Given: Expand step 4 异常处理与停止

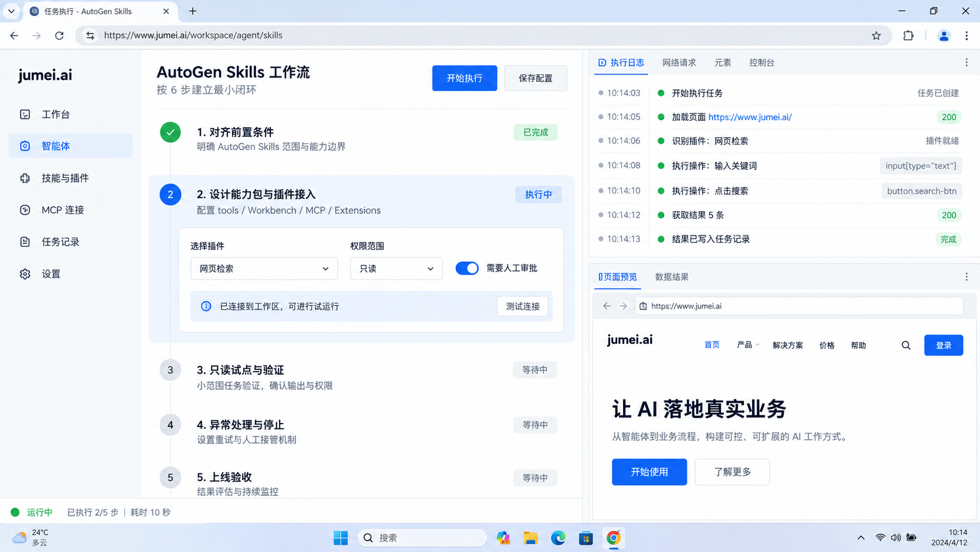Looking at the screenshot, I should tap(240, 425).
